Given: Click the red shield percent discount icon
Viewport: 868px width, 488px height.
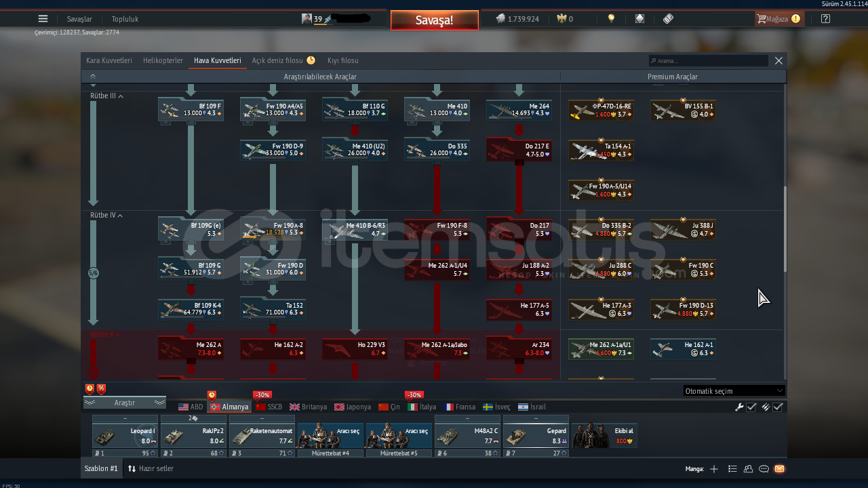Looking at the screenshot, I should 101,388.
